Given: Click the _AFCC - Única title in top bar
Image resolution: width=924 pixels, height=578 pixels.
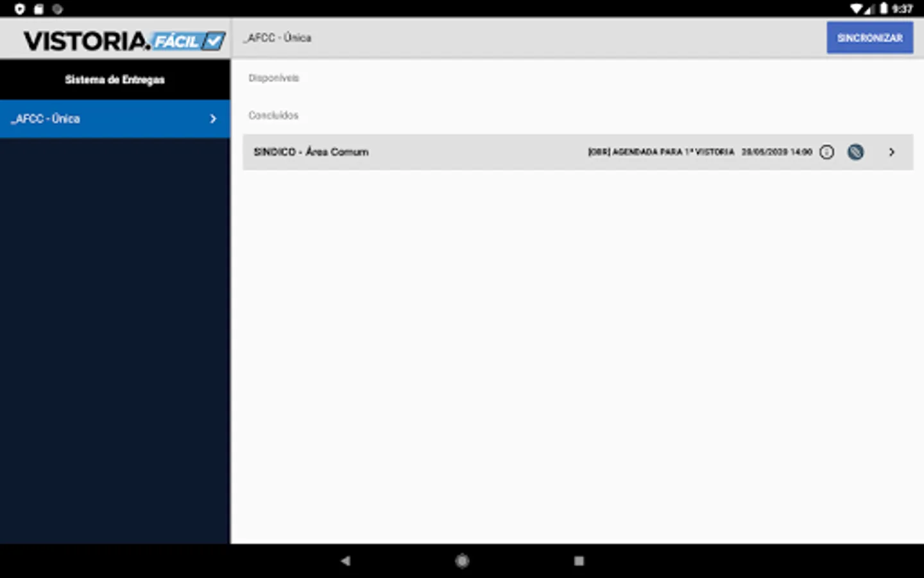Looking at the screenshot, I should (277, 38).
